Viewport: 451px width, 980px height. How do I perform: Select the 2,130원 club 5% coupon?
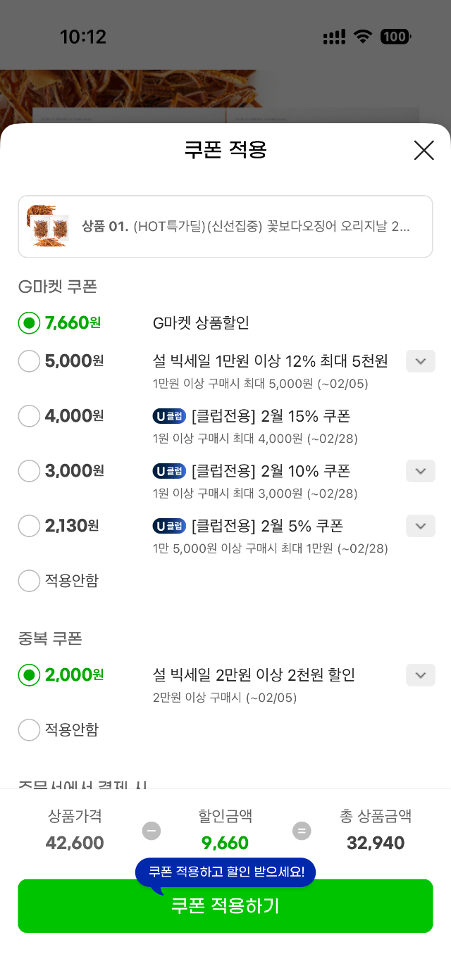(29, 526)
